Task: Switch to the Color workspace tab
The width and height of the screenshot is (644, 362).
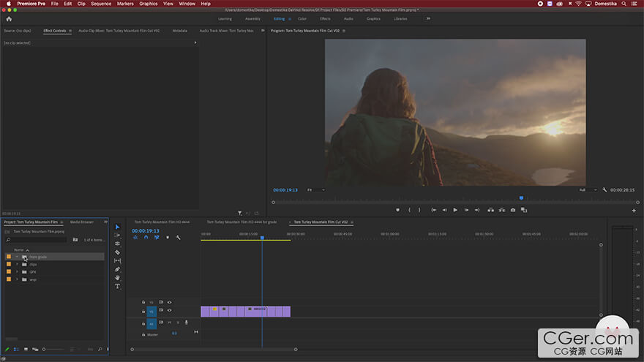Action: click(x=302, y=18)
